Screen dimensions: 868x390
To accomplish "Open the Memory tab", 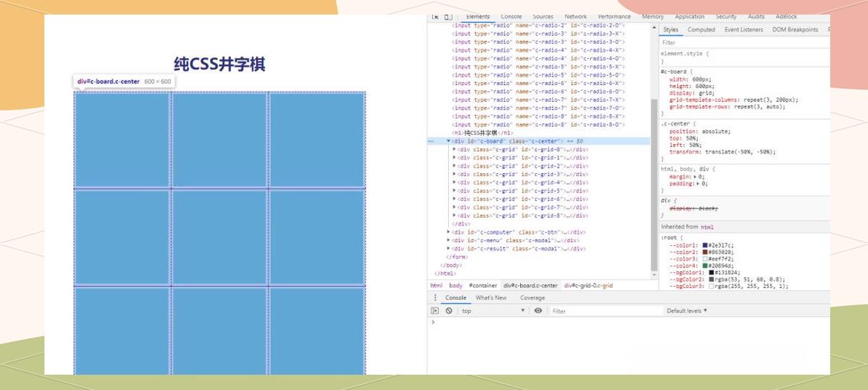I will point(653,17).
